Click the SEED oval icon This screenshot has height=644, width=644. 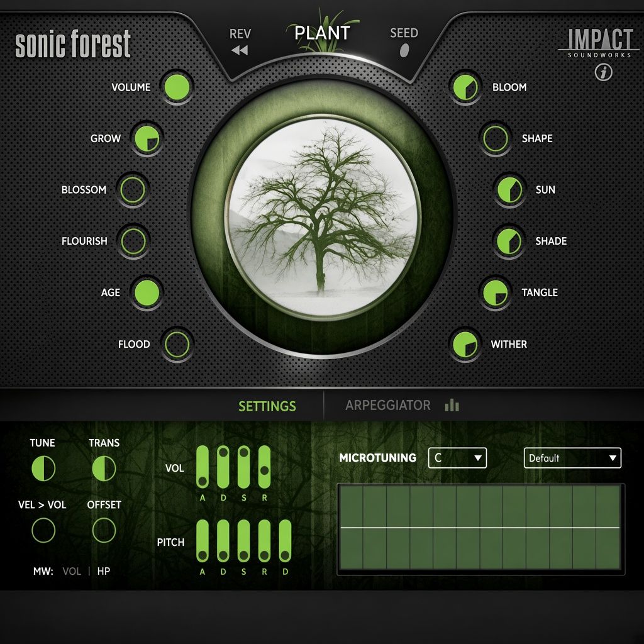tap(404, 50)
